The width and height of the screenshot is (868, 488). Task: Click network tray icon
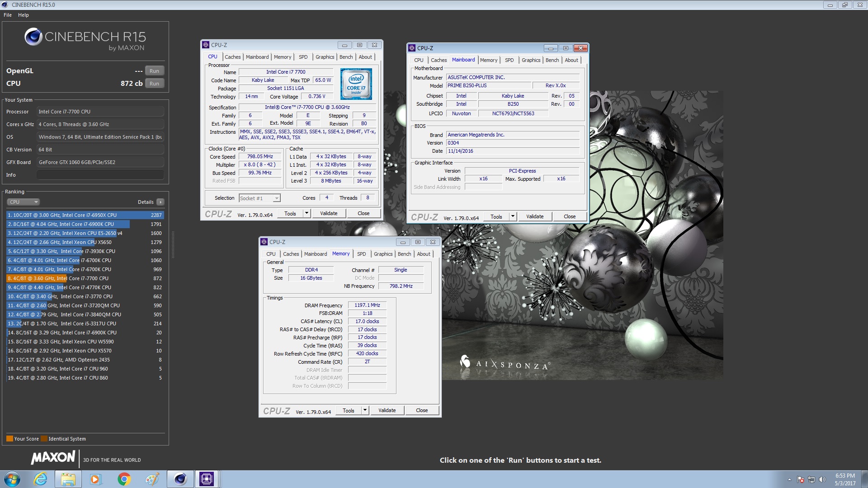tap(811, 479)
